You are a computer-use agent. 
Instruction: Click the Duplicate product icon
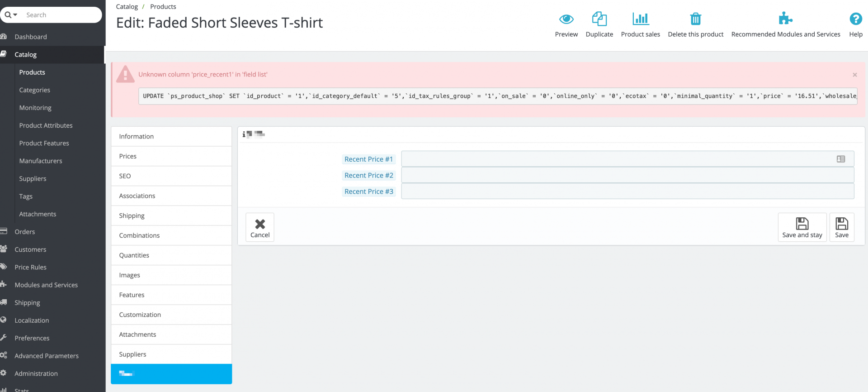(x=599, y=19)
